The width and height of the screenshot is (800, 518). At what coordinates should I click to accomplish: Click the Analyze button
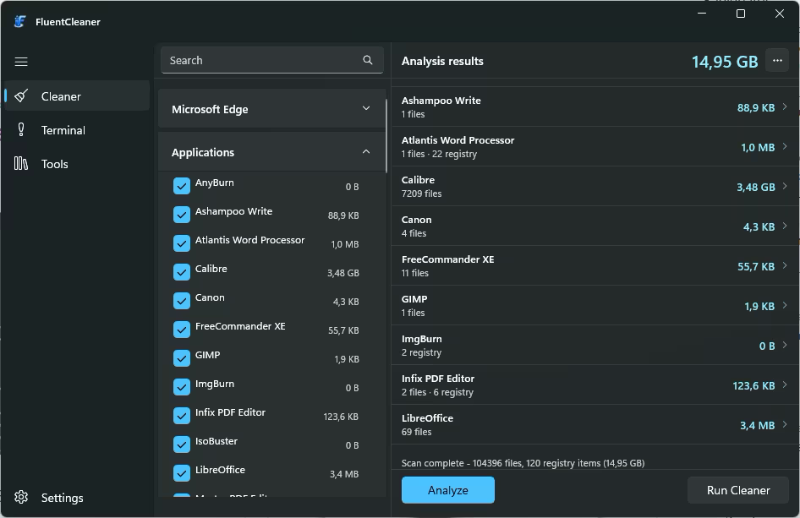(x=448, y=490)
